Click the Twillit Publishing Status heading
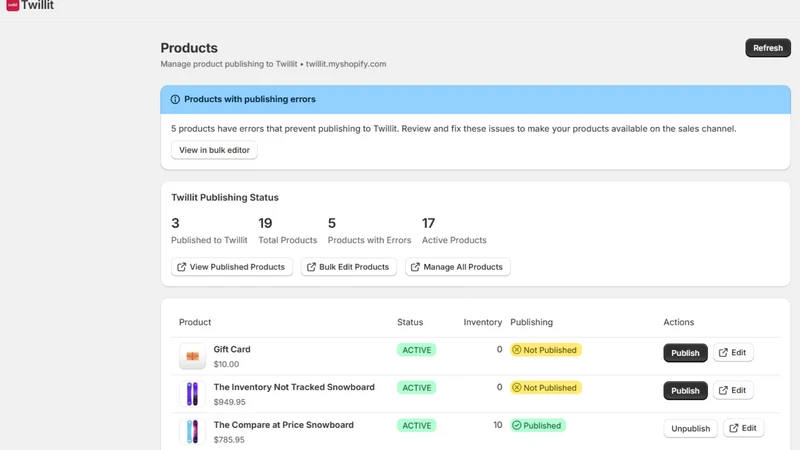The image size is (800, 450). (x=225, y=197)
